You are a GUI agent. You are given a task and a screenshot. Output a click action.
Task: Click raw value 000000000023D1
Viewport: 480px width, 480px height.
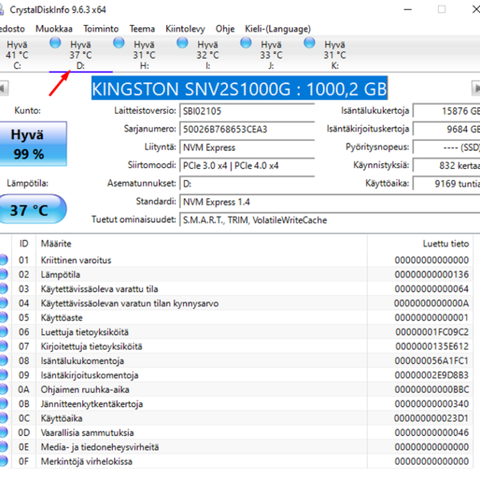tap(431, 418)
